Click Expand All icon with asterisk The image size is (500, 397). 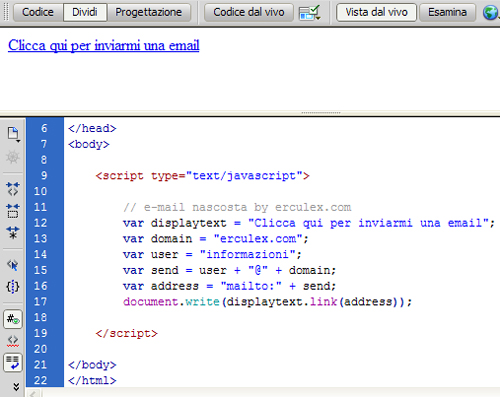click(13, 232)
